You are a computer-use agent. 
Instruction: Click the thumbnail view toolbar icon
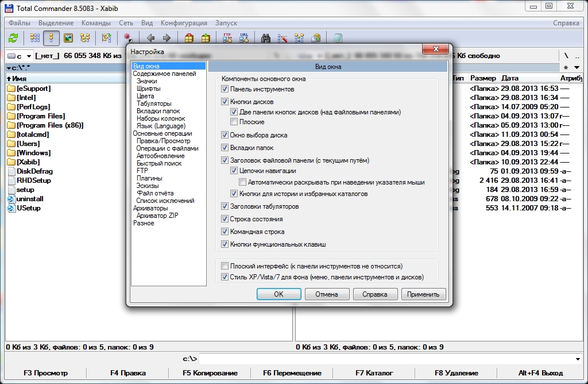(x=68, y=38)
